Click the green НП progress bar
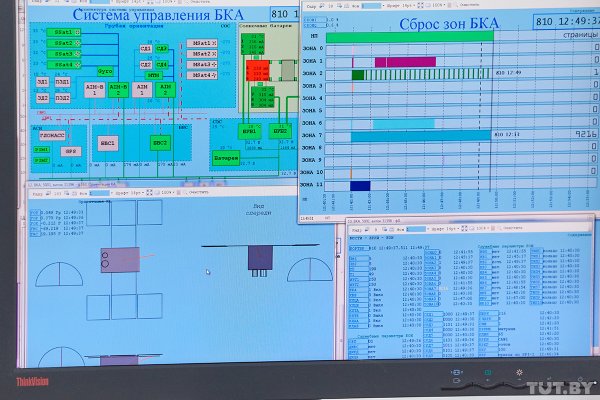The width and height of the screenshot is (600, 400). (410, 37)
